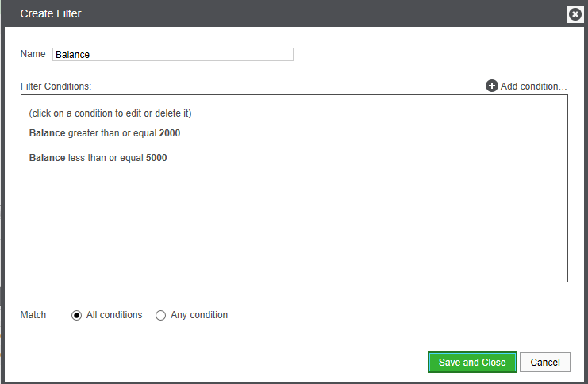Screen dimensions: 588x384
Task: Close the Create Filter dialog
Action: click(x=575, y=14)
